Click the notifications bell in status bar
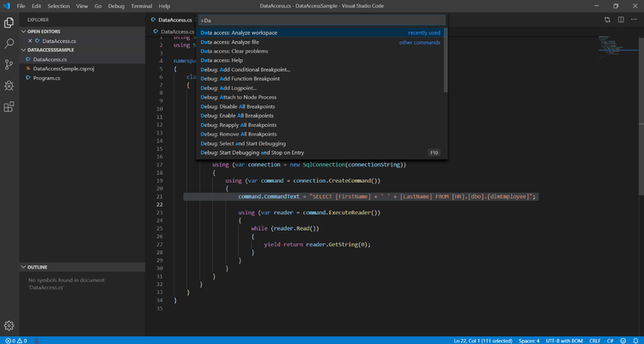Viewport: 644px width, 344px height. tap(635, 340)
